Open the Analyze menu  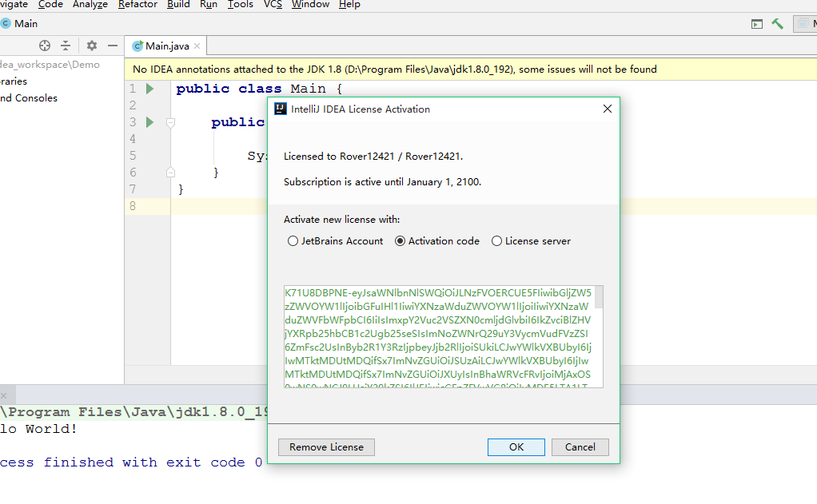pyautogui.click(x=90, y=5)
